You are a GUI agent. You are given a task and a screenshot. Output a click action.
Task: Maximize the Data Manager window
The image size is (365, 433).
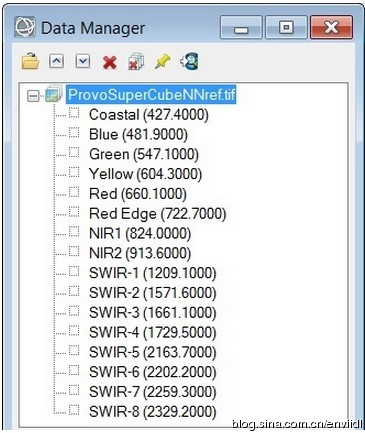pyautogui.click(x=286, y=27)
